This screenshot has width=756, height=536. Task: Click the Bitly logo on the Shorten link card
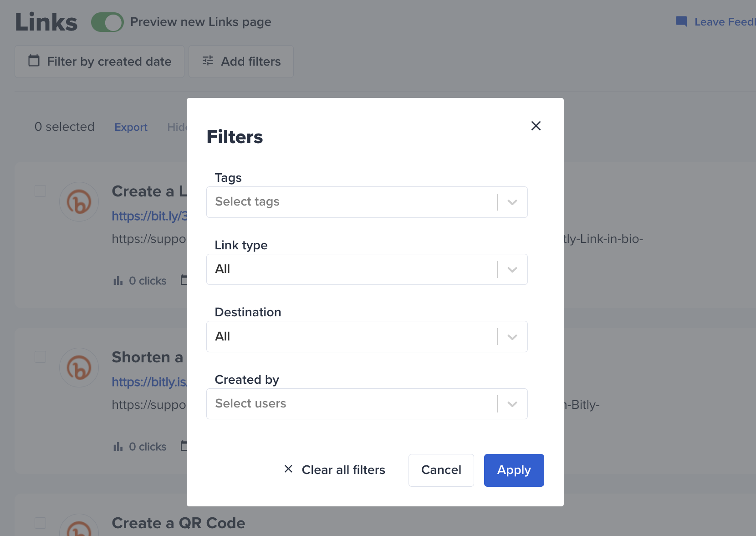79,368
